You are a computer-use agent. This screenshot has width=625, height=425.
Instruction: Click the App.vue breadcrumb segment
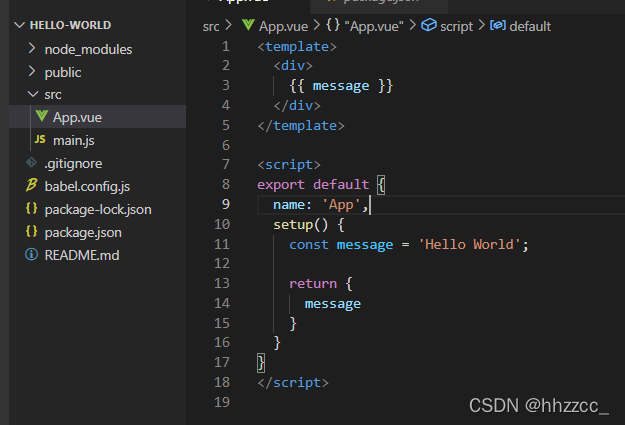[283, 26]
